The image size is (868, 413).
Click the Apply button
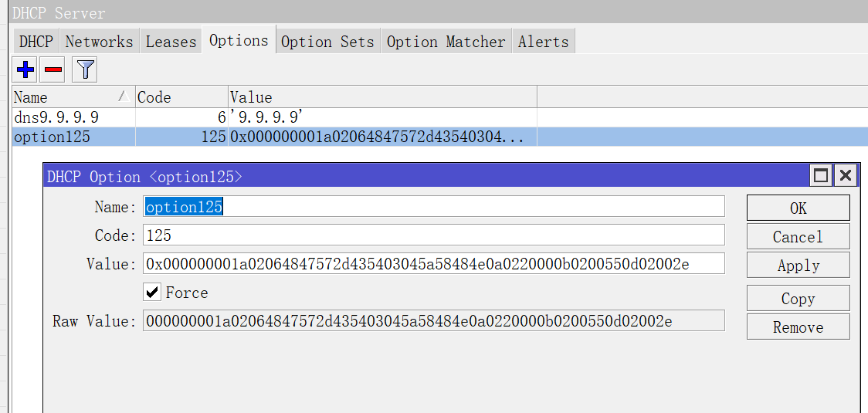[798, 266]
